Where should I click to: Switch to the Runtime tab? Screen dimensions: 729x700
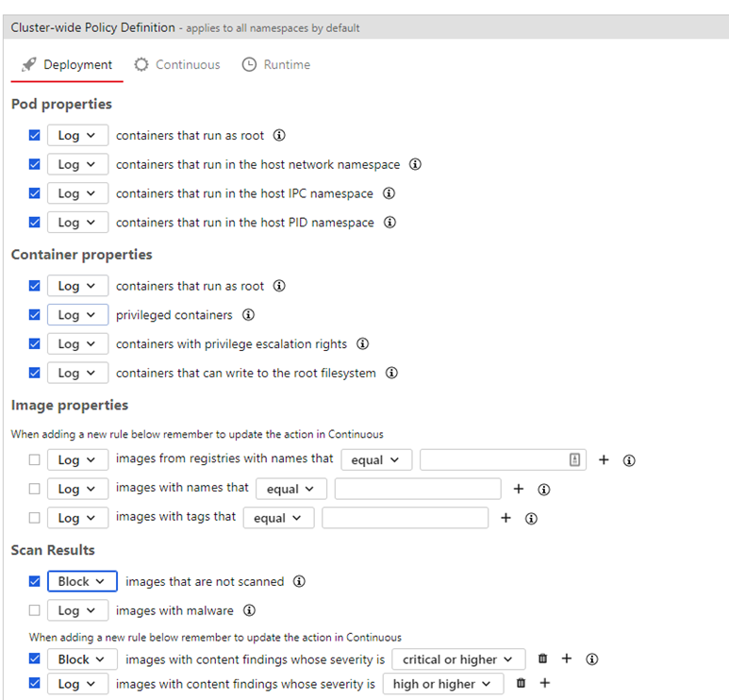coord(276,65)
